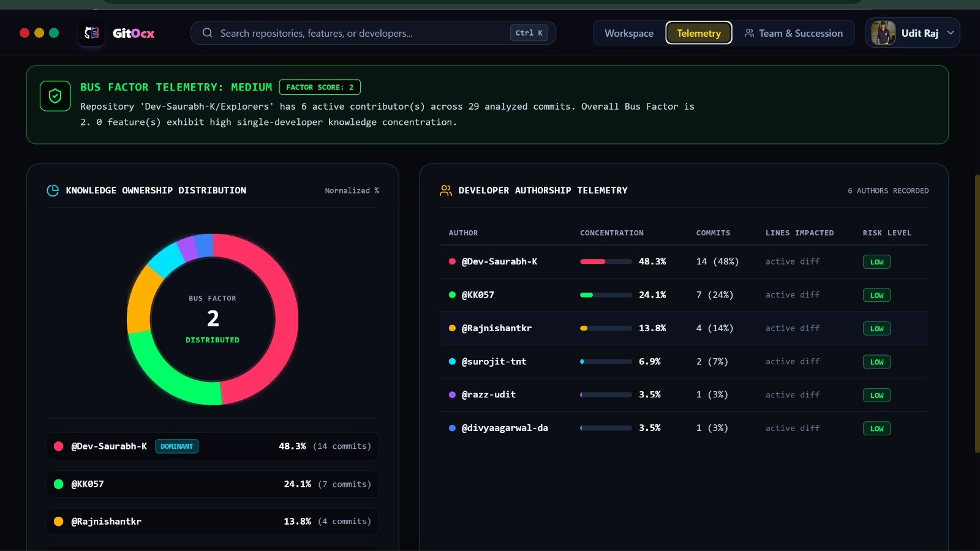
Task: Click the green color dot in @KK057 legend row
Action: pos(59,484)
